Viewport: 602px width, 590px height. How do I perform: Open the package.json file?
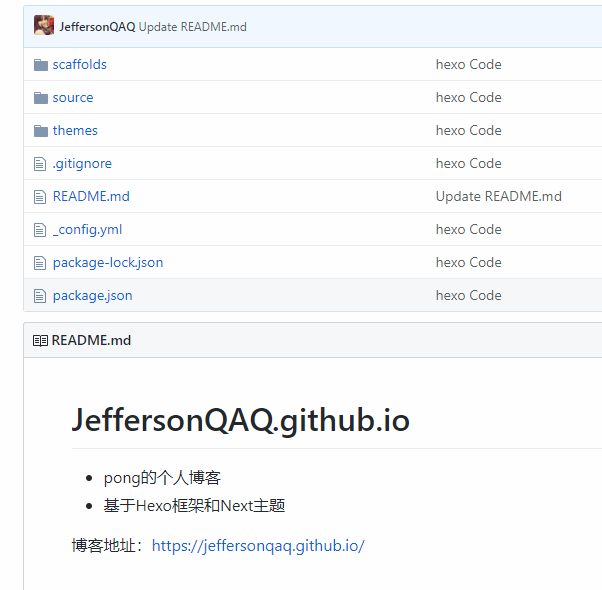(93, 296)
